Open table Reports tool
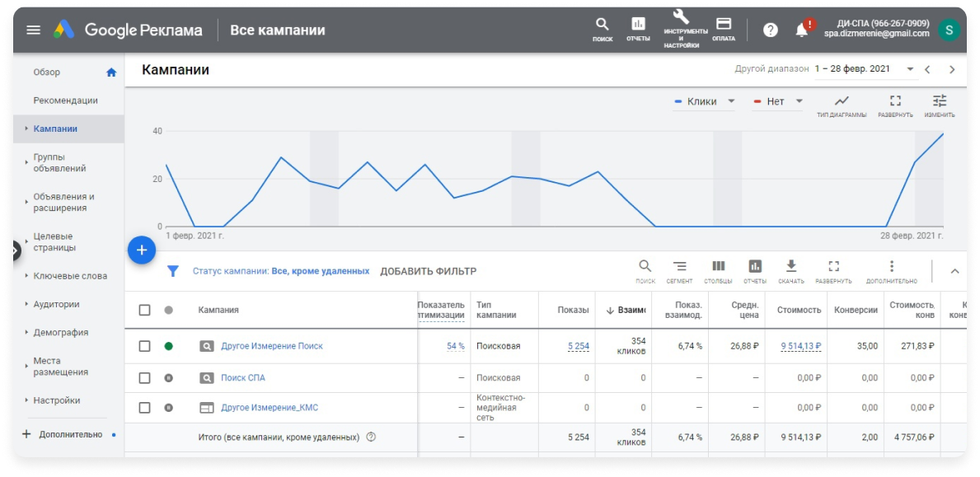The width and height of the screenshot is (980, 477). point(755,272)
